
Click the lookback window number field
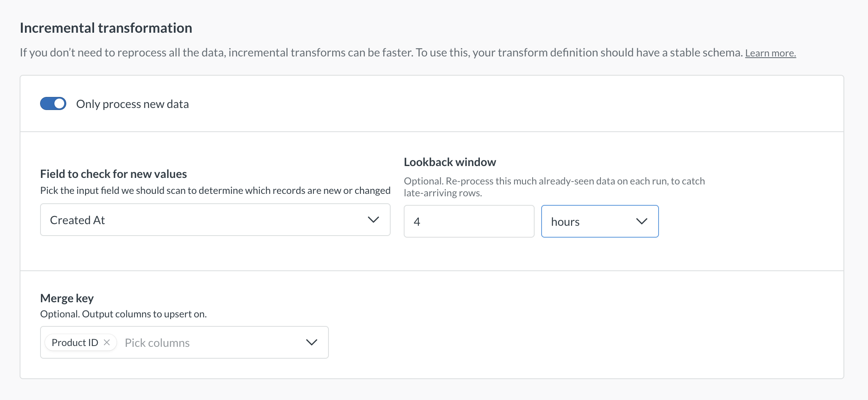point(469,221)
